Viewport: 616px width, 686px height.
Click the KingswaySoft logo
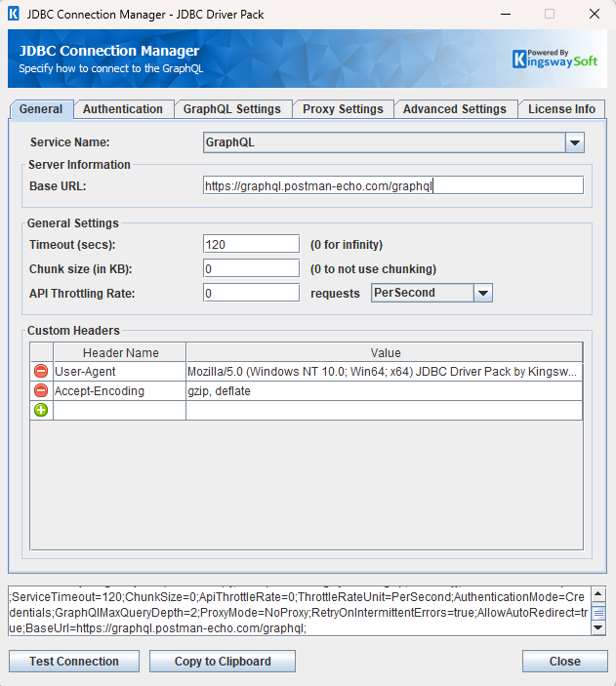[x=554, y=59]
